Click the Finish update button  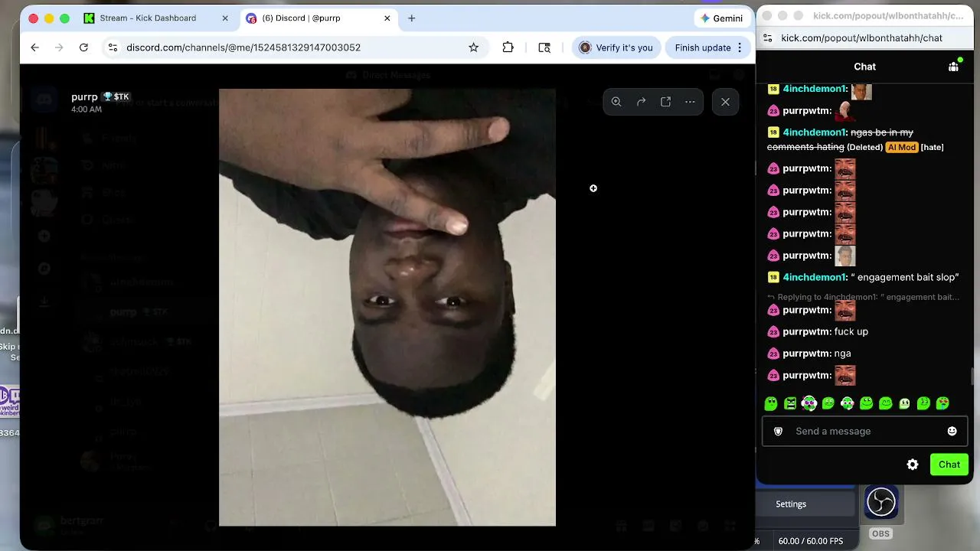coord(703,47)
